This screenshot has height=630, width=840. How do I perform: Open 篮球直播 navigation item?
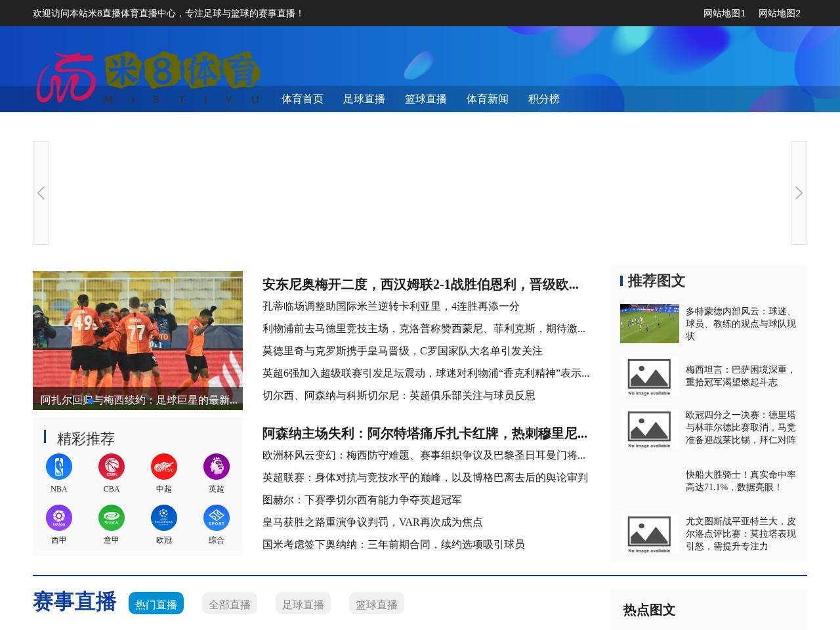426,99
